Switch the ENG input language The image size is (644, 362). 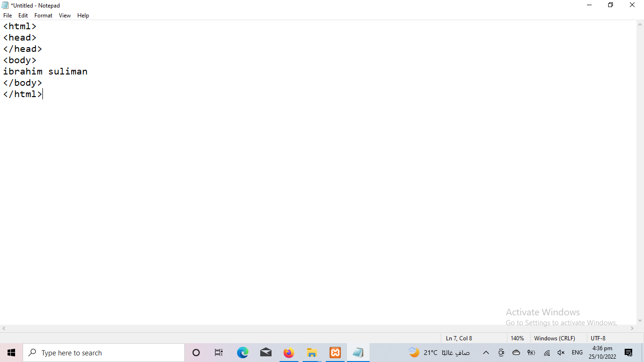tap(577, 353)
